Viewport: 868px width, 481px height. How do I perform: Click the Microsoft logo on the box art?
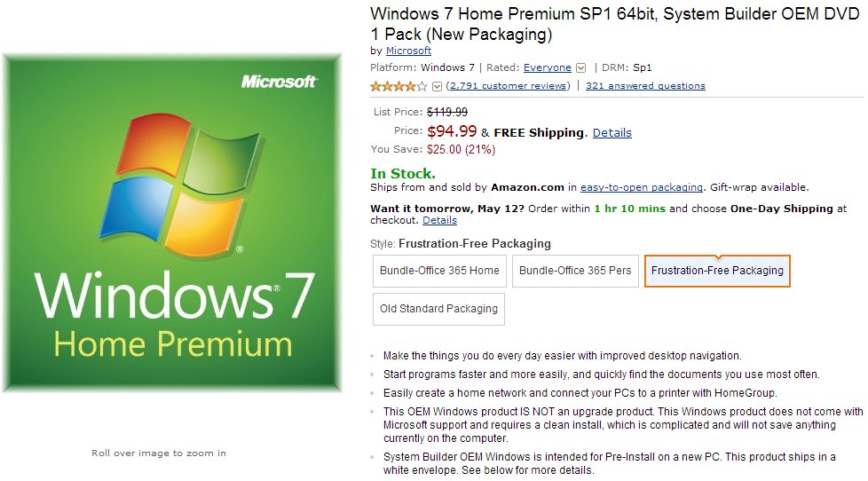(279, 82)
